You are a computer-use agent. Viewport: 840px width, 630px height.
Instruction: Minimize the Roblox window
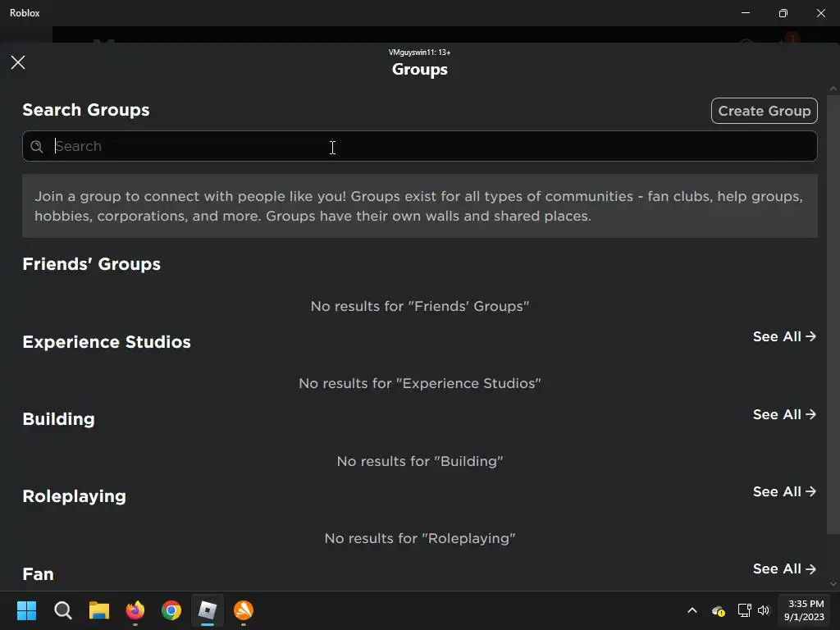tap(745, 13)
